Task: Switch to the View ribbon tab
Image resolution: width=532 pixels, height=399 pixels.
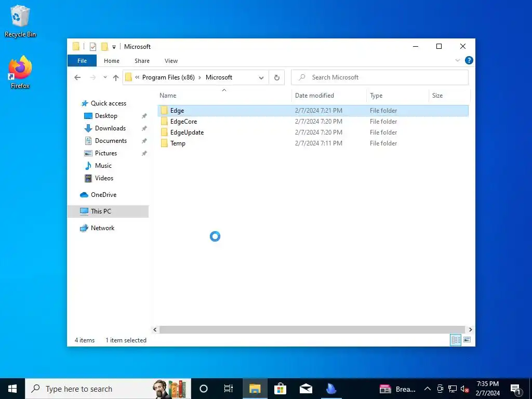Action: tap(171, 61)
